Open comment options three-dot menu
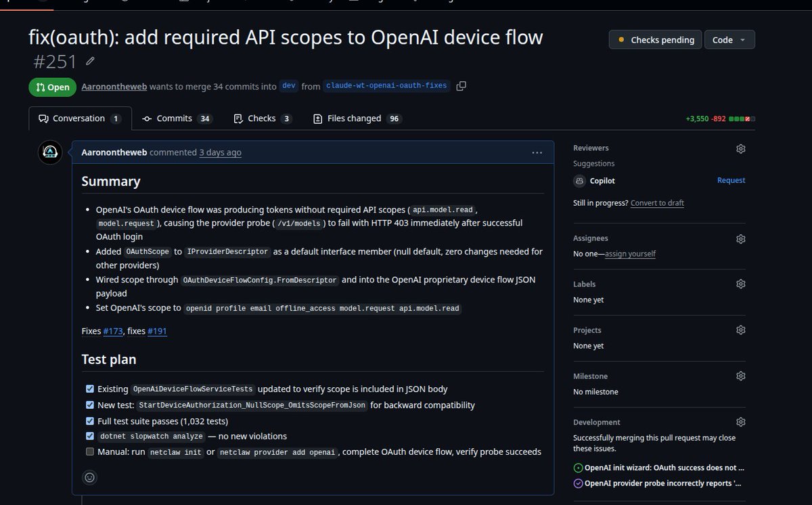 (537, 152)
